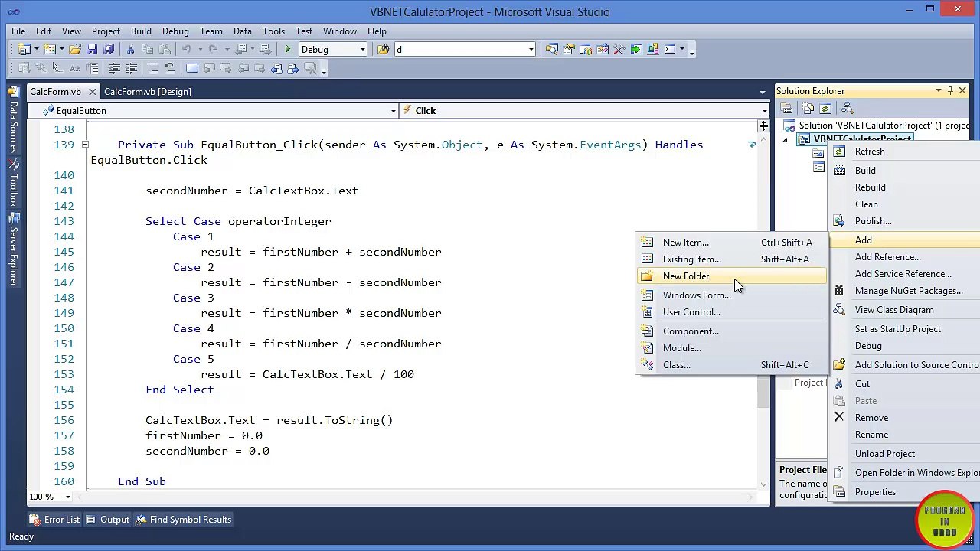The height and width of the screenshot is (551, 980).
Task: Click the code editor vertical scrollbar thumb
Action: pos(763,392)
